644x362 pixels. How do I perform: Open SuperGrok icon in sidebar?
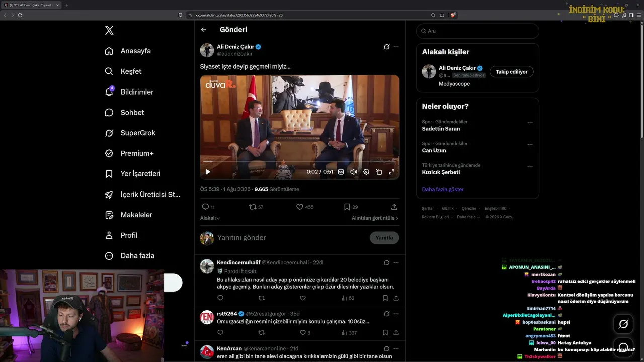pyautogui.click(x=109, y=133)
